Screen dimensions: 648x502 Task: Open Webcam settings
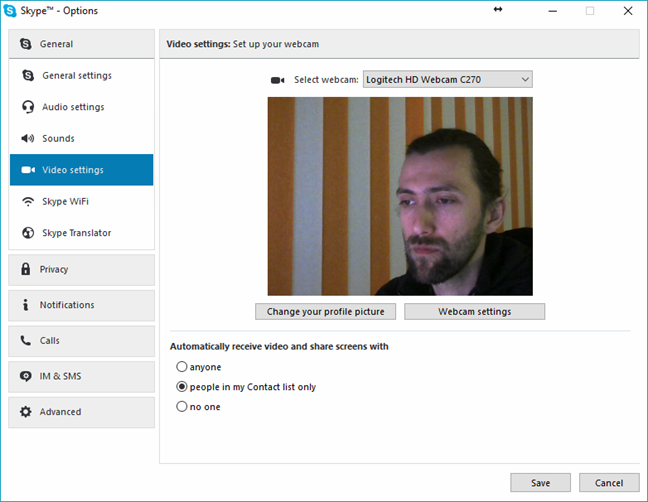click(x=474, y=312)
